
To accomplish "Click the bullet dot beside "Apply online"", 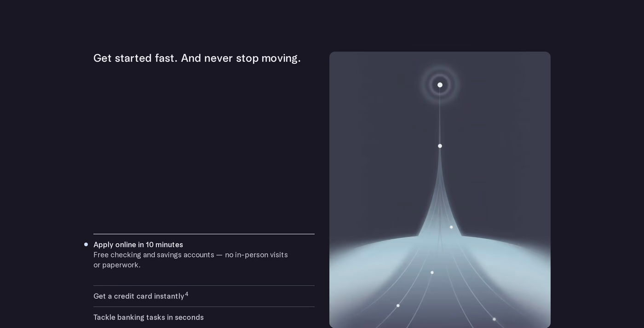I will pos(86,244).
